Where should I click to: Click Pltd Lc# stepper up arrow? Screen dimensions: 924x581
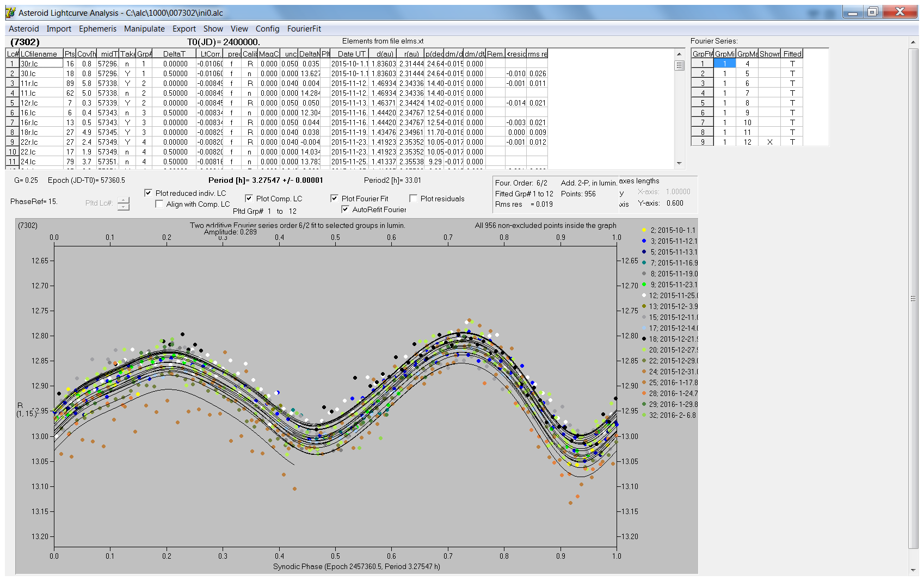(124, 200)
